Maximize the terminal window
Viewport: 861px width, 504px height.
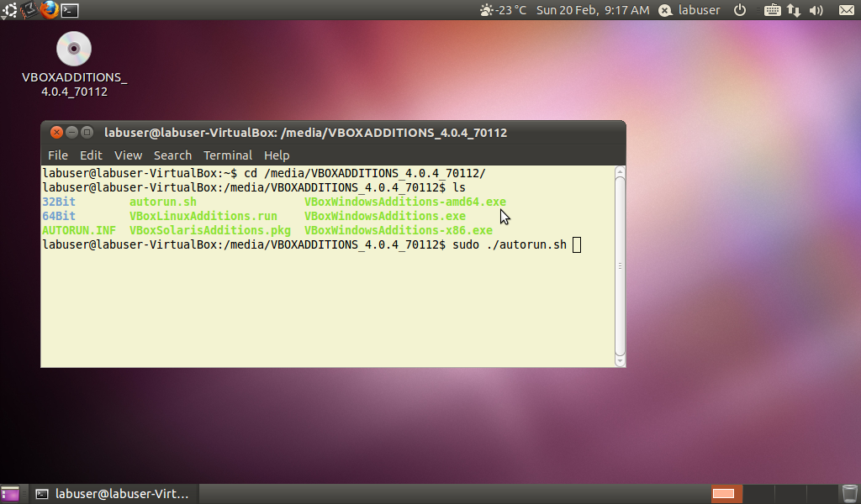tap(87, 132)
